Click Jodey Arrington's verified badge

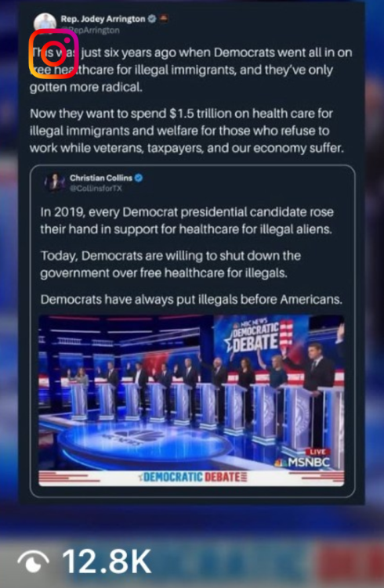[152, 18]
